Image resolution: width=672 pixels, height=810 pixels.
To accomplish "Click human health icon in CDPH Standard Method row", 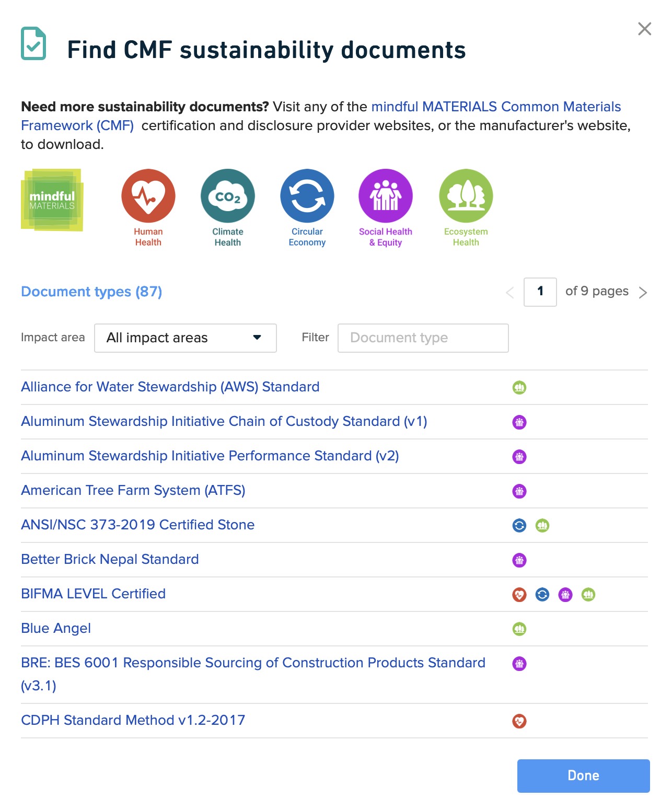I will click(x=519, y=721).
